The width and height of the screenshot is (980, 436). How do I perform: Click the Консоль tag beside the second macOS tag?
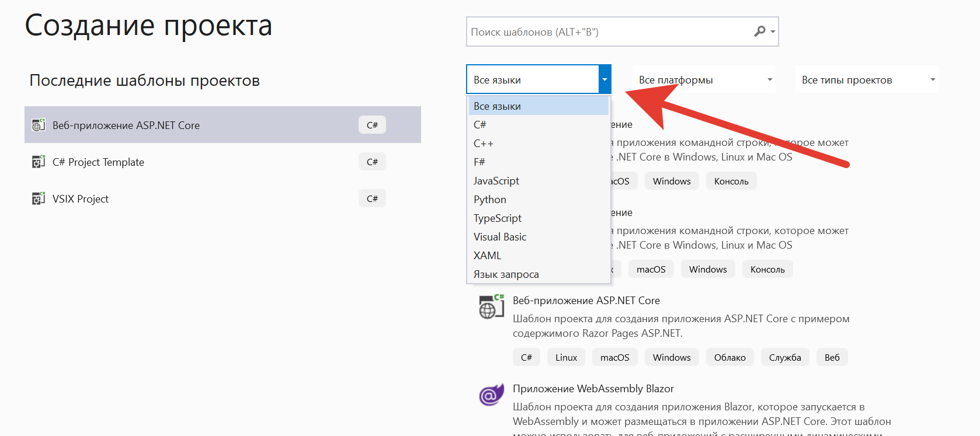click(x=767, y=269)
